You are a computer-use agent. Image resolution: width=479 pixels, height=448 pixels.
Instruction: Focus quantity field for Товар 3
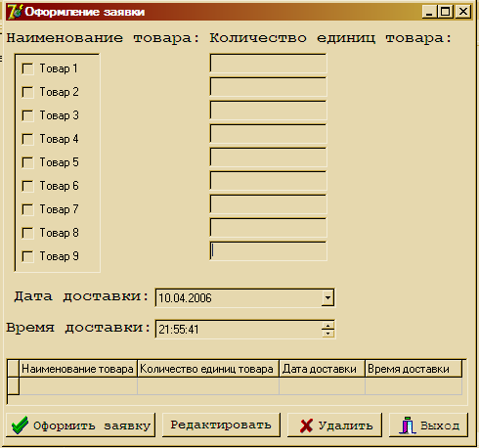pos(268,111)
